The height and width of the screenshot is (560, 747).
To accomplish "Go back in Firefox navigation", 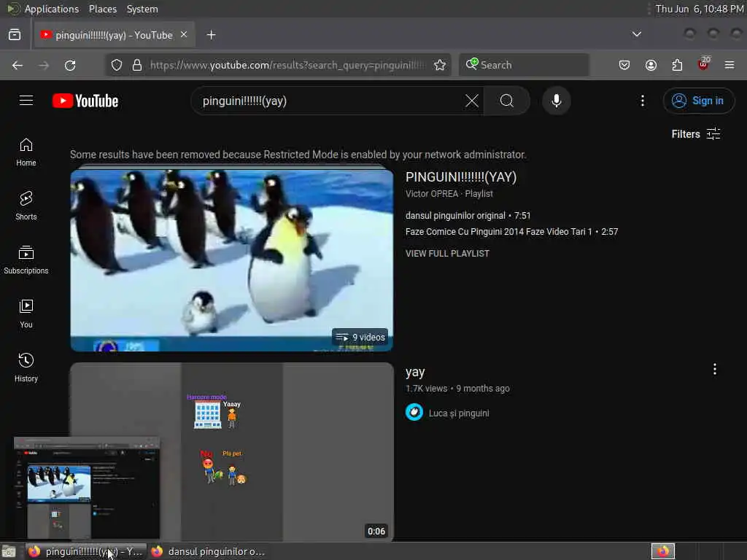I will point(18,65).
